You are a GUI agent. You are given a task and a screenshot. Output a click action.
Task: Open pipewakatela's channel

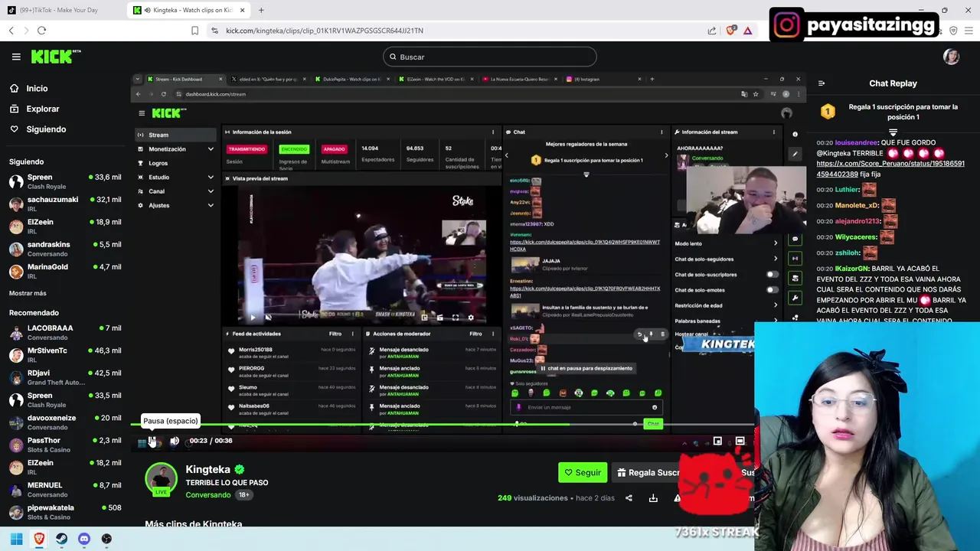65,512
